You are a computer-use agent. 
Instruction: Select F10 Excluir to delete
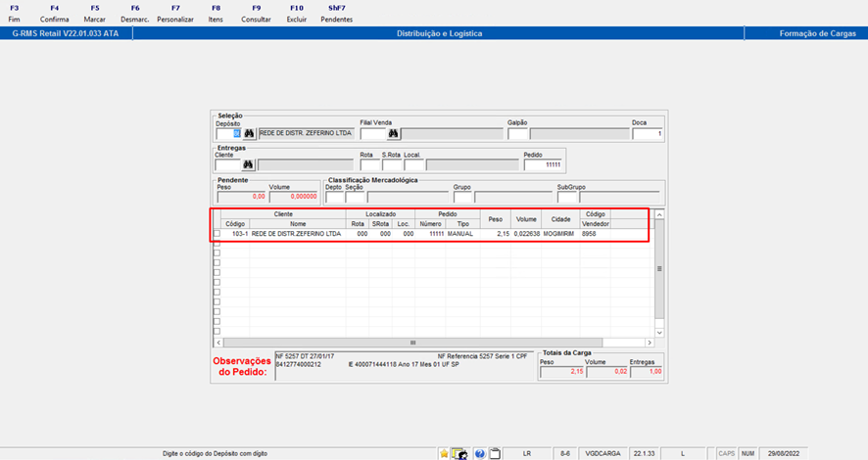(297, 14)
